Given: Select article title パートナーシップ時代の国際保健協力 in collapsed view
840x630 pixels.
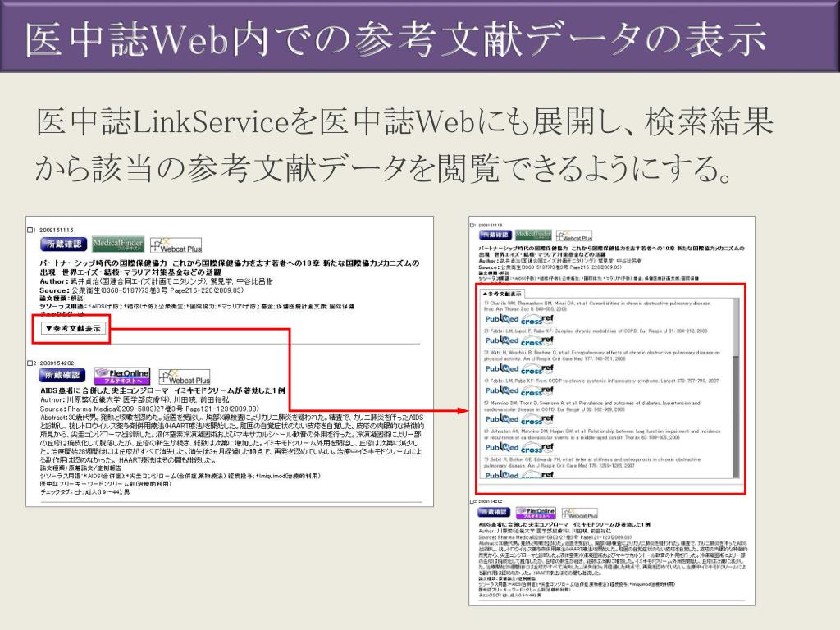Looking at the screenshot, I should pos(230,267).
